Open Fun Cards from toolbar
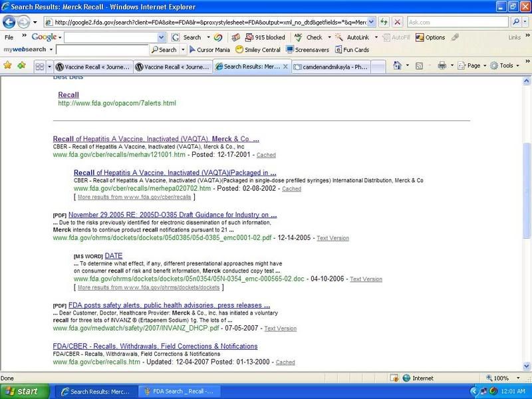The image size is (532, 399). [x=352, y=49]
